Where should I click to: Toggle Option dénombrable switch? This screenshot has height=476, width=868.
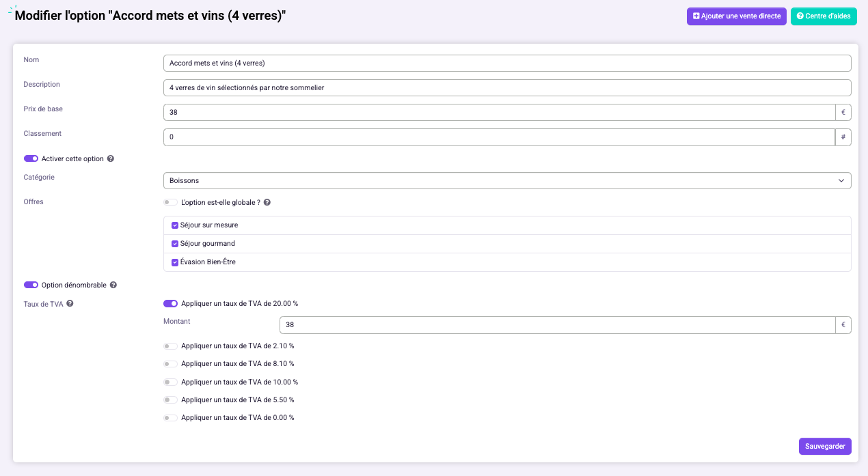pyautogui.click(x=31, y=285)
